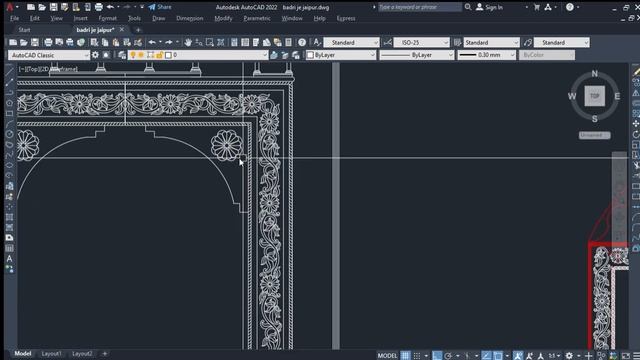Image resolution: width=640 pixels, height=360 pixels.
Task: Switch to the Start tab
Action: pyautogui.click(x=24, y=30)
